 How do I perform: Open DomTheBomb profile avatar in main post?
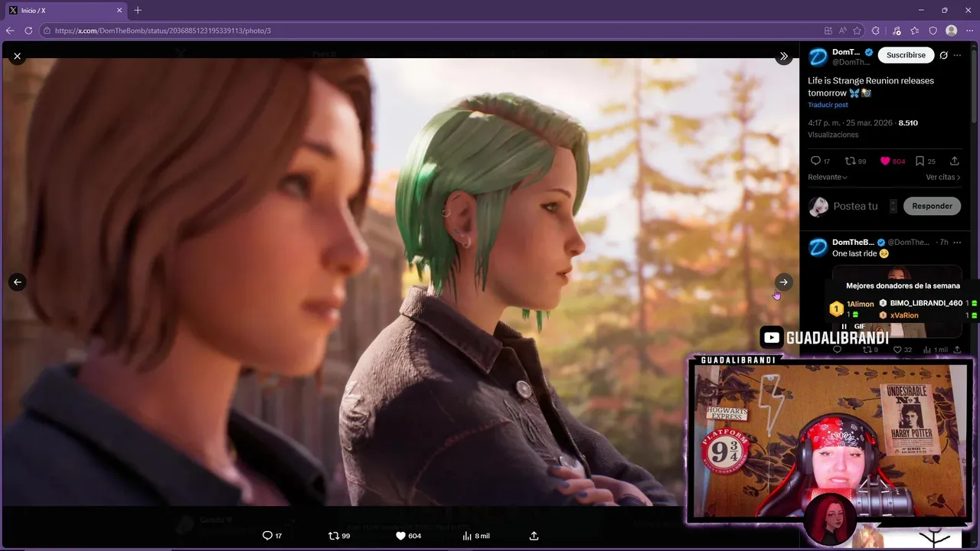818,57
